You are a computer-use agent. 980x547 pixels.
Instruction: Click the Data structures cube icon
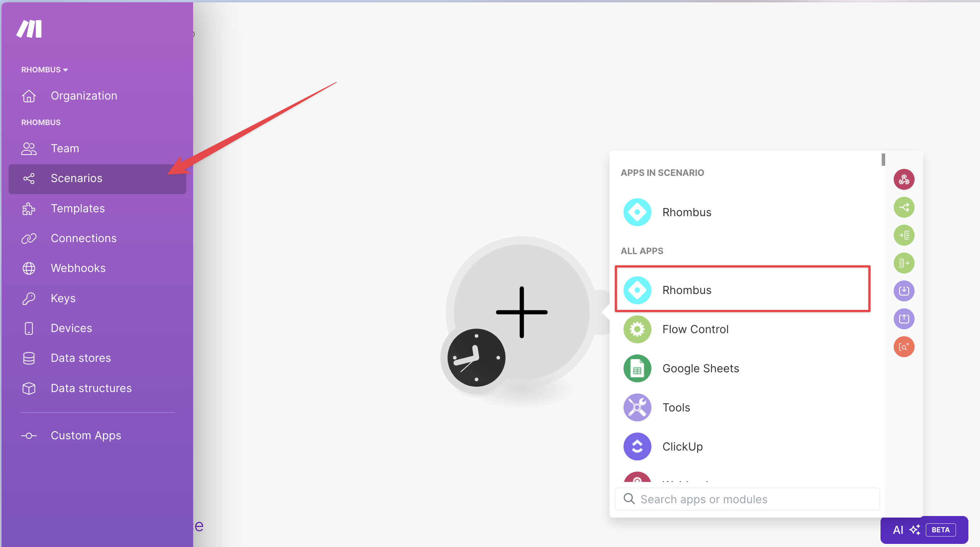tap(29, 388)
